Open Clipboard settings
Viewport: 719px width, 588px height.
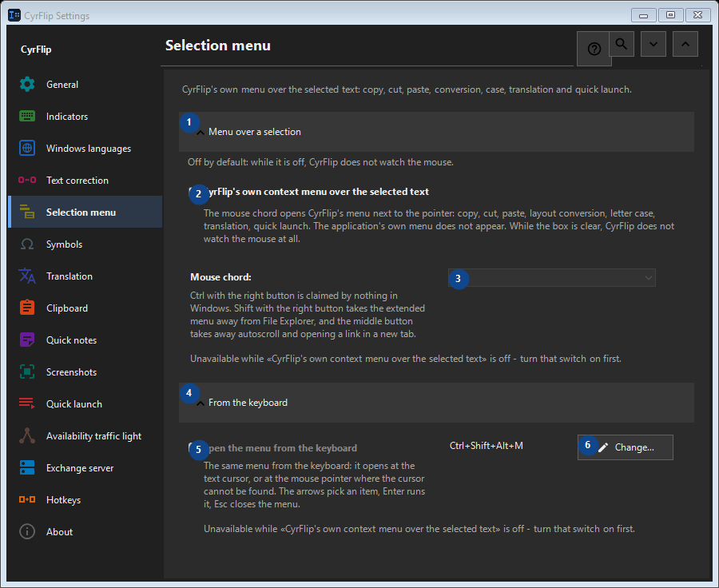(85, 308)
